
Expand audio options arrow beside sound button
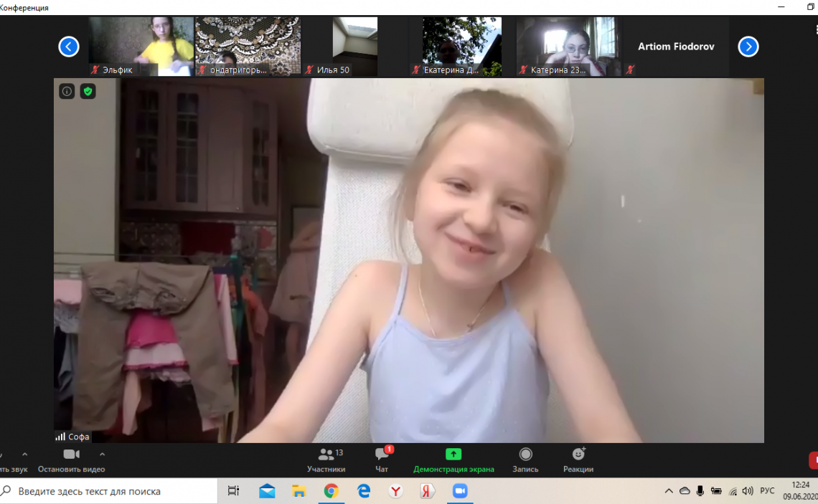pyautogui.click(x=25, y=454)
